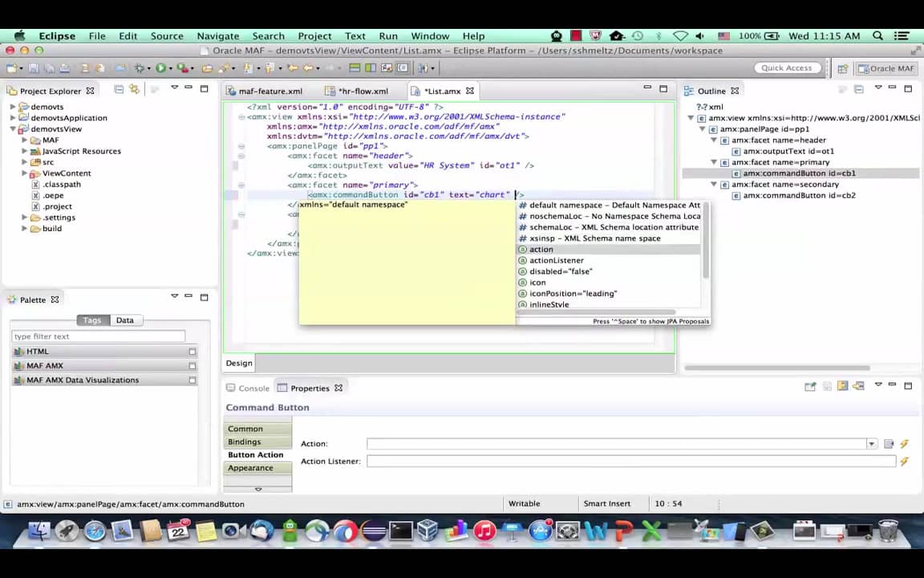Expand the ViewContent folder
This screenshot has width=924, height=578.
click(24, 173)
